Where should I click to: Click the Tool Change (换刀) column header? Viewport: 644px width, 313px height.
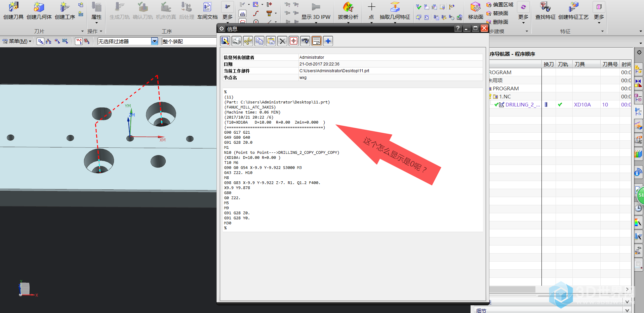click(x=549, y=64)
